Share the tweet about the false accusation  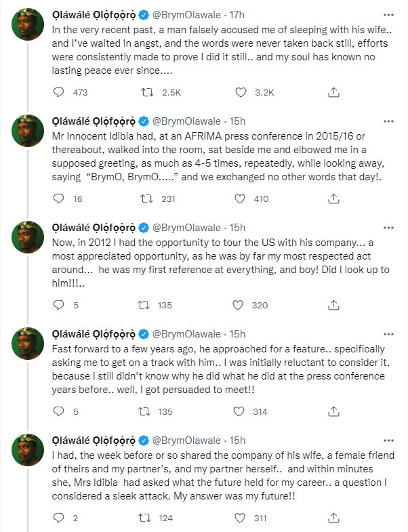(x=333, y=91)
